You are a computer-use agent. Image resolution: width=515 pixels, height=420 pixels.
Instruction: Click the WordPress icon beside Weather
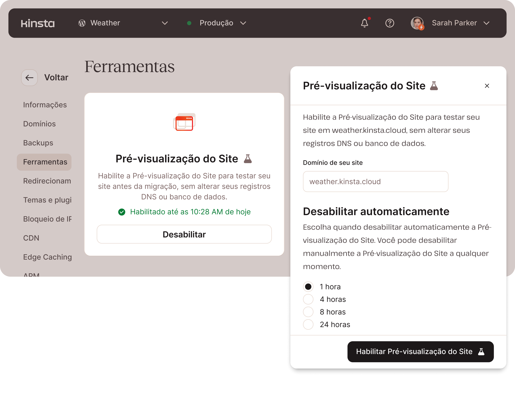[x=82, y=23]
